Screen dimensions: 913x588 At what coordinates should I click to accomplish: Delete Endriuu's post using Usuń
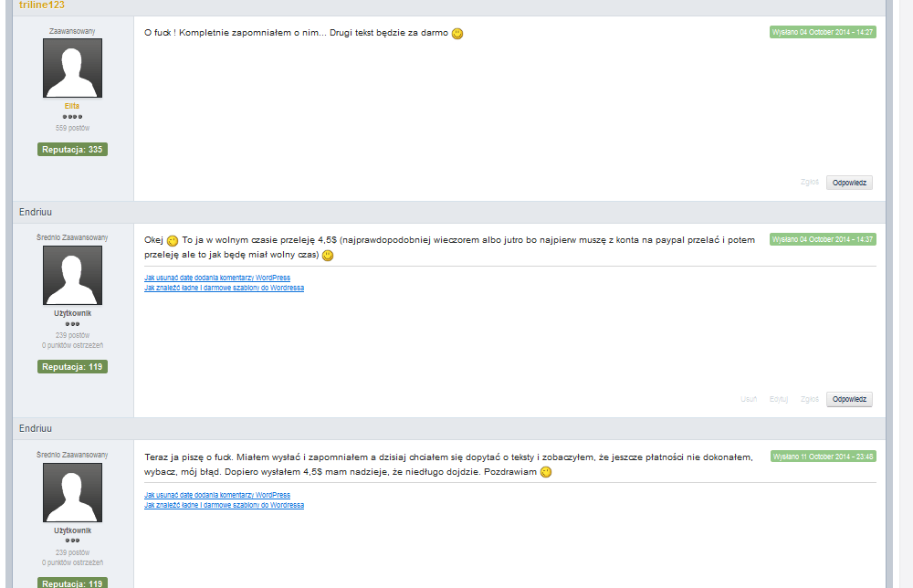(749, 399)
